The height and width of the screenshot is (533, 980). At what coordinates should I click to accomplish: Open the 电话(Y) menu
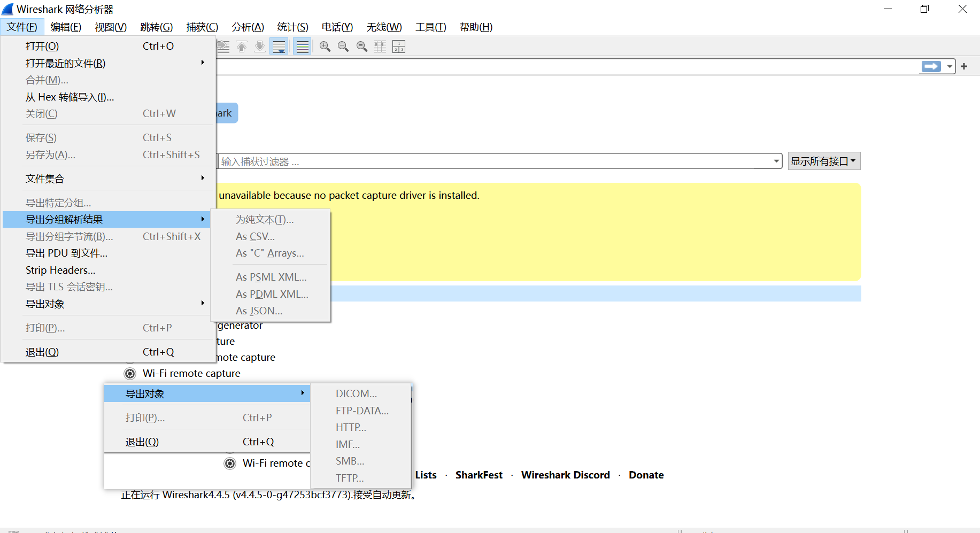pos(337,27)
